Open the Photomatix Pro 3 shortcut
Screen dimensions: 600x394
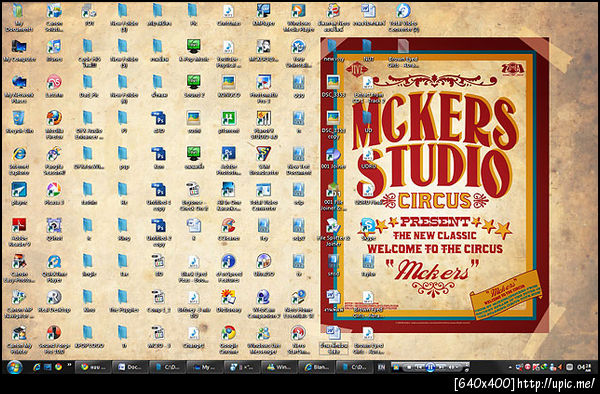(x=264, y=88)
